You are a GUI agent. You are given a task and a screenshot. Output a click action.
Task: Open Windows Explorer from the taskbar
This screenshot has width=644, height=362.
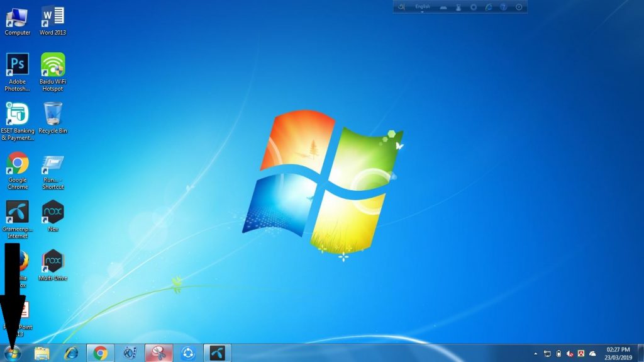click(42, 353)
